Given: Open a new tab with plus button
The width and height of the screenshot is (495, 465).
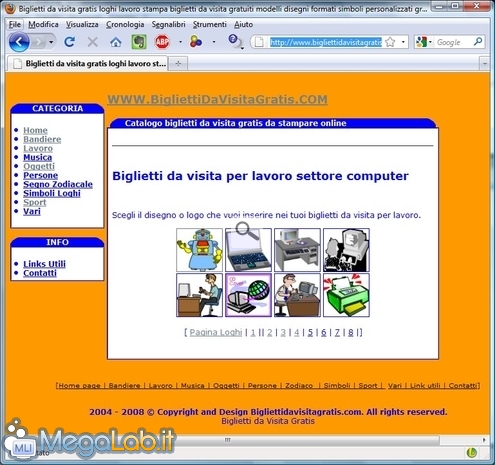Looking at the screenshot, I should point(178,63).
